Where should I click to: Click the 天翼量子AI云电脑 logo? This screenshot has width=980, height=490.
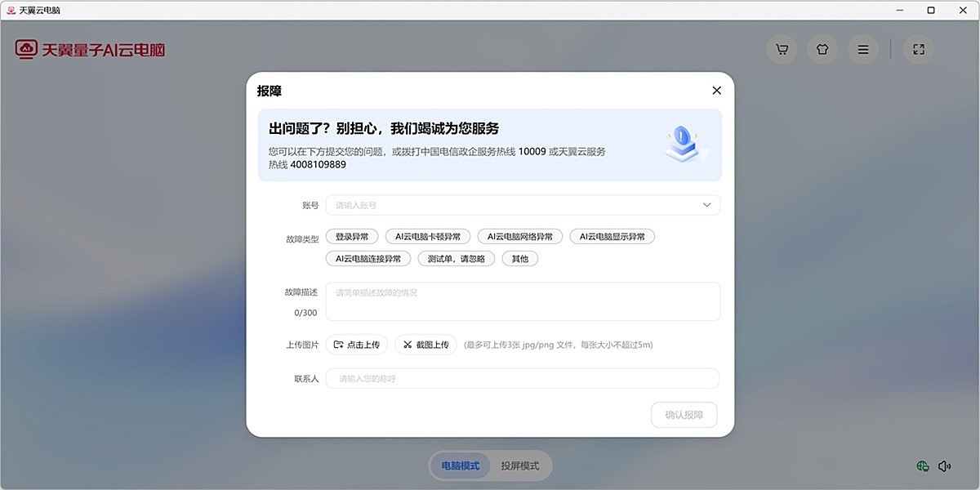pos(90,49)
